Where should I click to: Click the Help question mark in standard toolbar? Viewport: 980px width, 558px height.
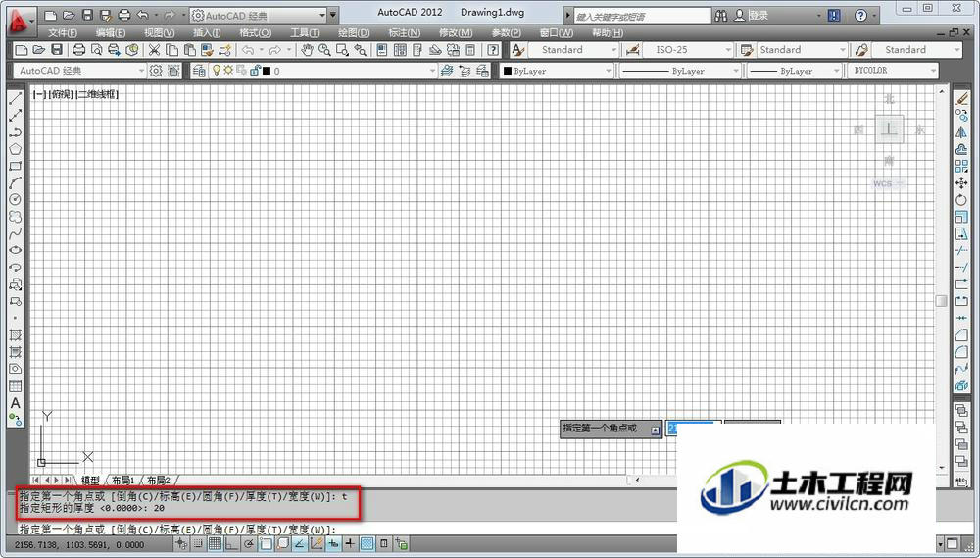pos(493,50)
